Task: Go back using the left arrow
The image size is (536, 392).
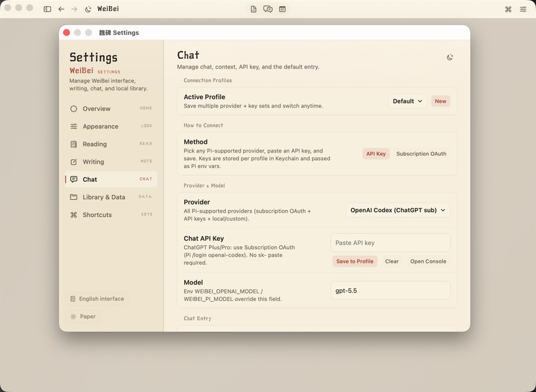Action: click(61, 9)
